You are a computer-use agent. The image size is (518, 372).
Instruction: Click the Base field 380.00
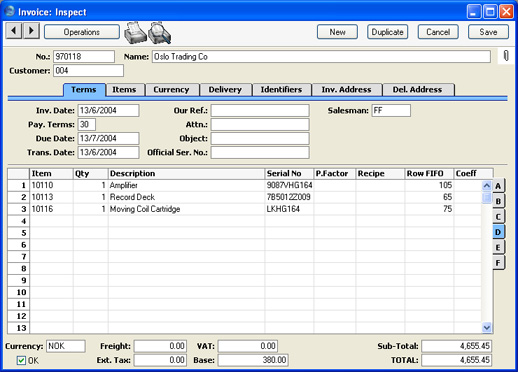pyautogui.click(x=253, y=360)
